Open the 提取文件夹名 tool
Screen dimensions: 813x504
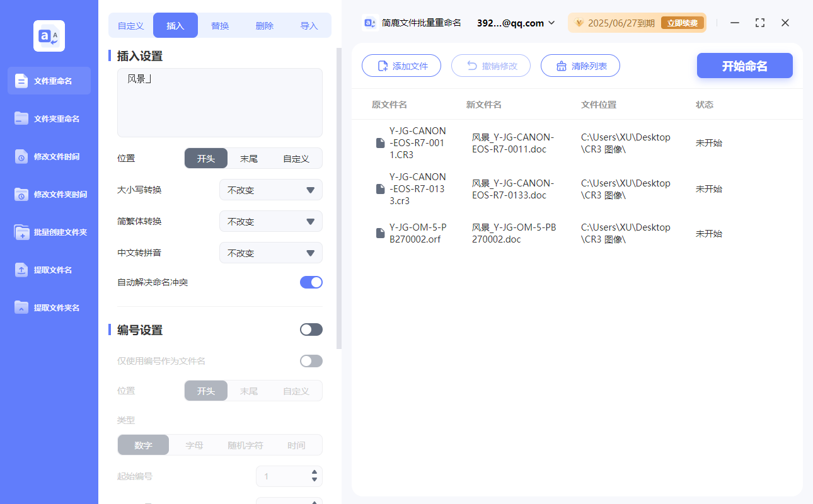[x=49, y=307]
